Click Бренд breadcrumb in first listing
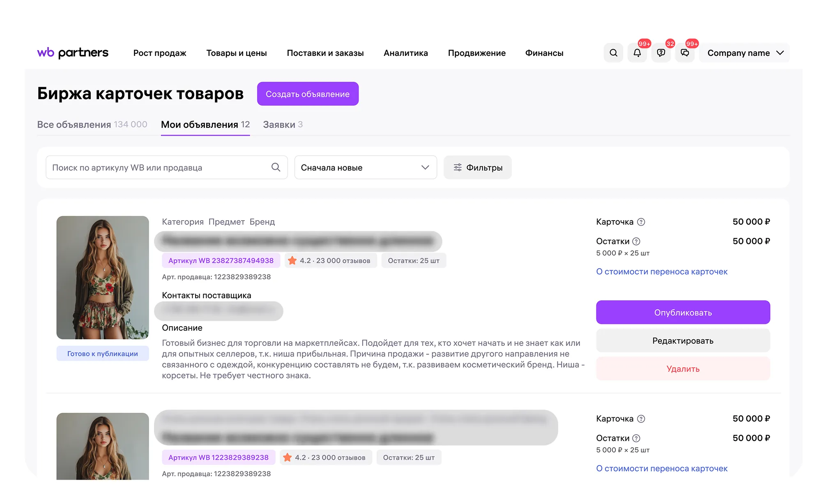The height and width of the screenshot is (504, 828). [262, 222]
